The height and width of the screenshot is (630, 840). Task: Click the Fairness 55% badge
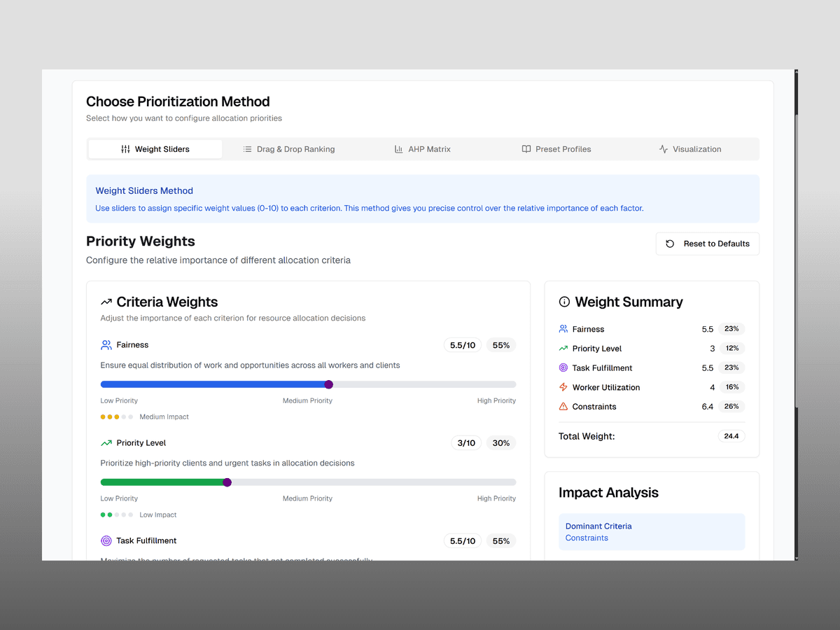coord(501,345)
